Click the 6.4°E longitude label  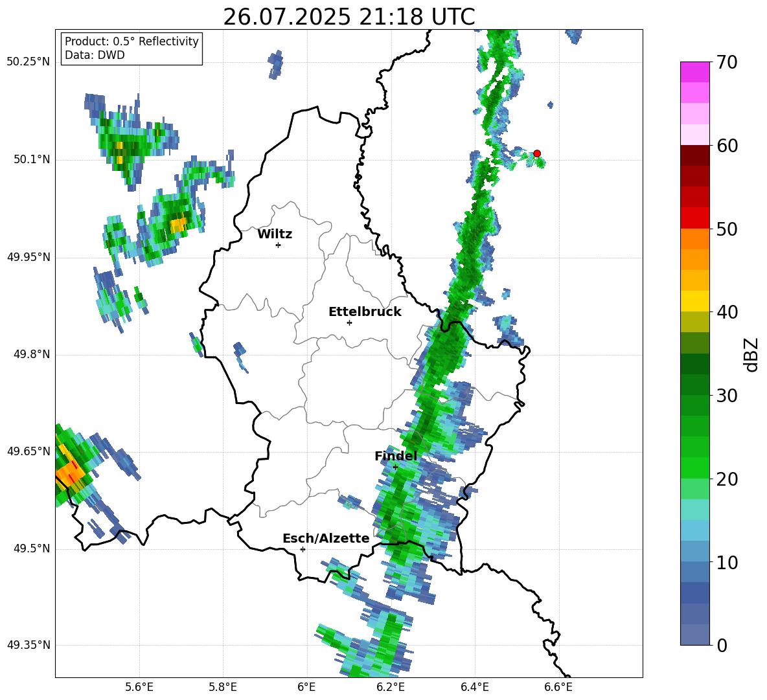tap(474, 687)
